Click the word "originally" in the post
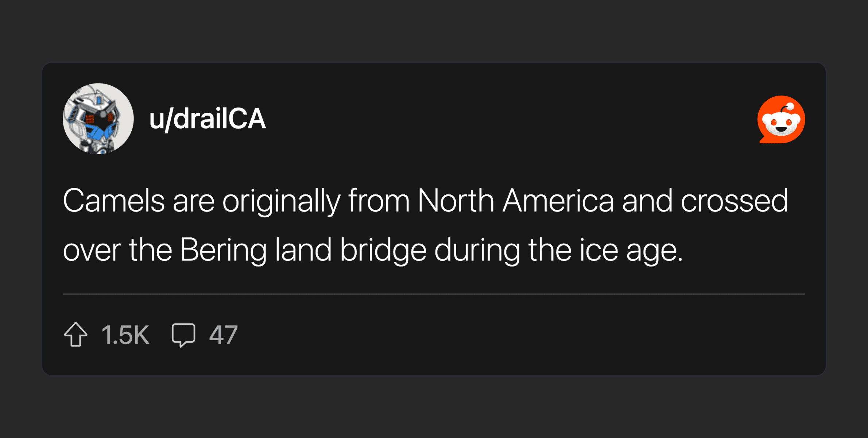The width and height of the screenshot is (868, 438). [281, 201]
